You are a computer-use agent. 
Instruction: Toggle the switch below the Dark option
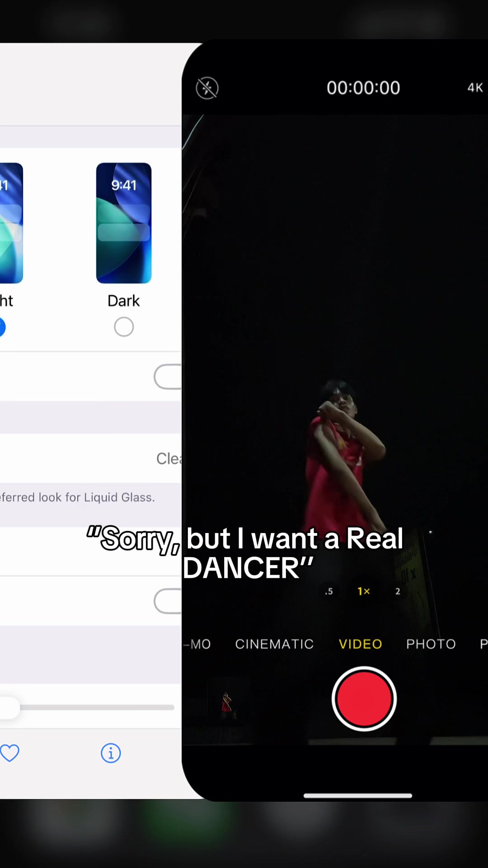pyautogui.click(x=168, y=377)
